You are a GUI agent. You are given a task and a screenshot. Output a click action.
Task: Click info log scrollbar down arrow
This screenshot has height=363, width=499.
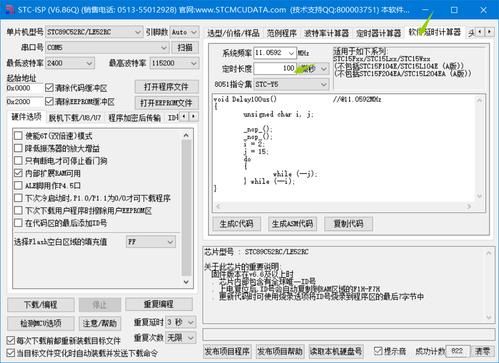point(489,317)
